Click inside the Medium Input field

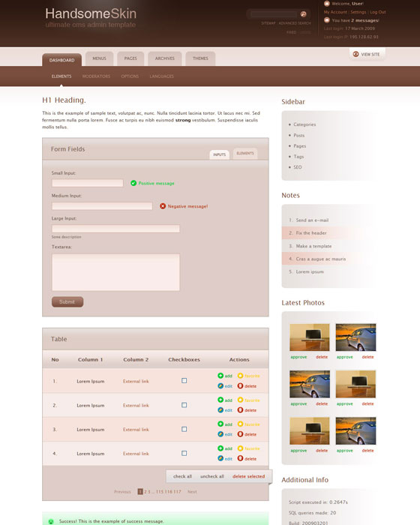[102, 206]
